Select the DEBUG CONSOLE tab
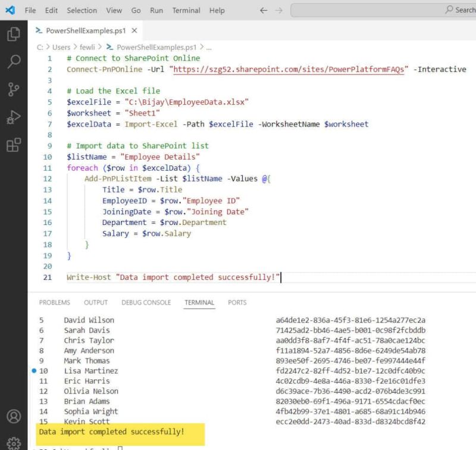Screen dimensions: 476x450 click(146, 302)
